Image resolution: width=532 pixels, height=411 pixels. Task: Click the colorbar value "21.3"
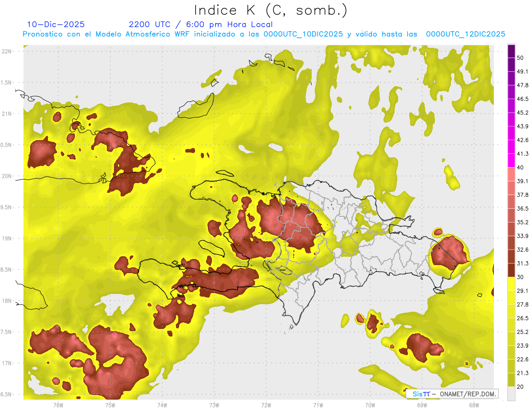[523, 373]
